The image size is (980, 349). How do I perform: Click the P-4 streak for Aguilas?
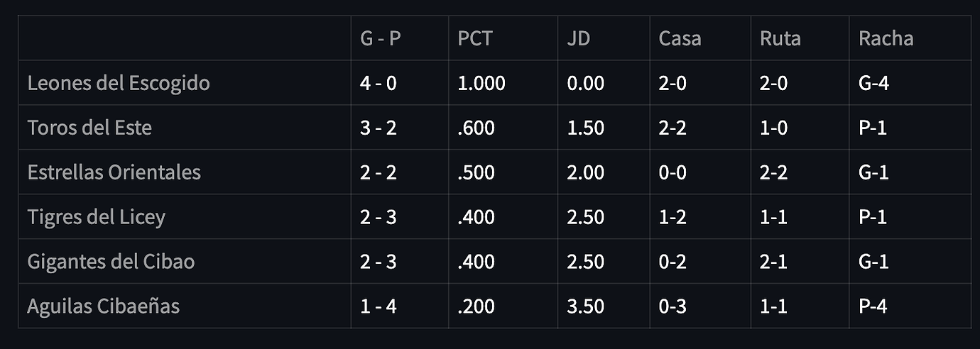(x=873, y=306)
